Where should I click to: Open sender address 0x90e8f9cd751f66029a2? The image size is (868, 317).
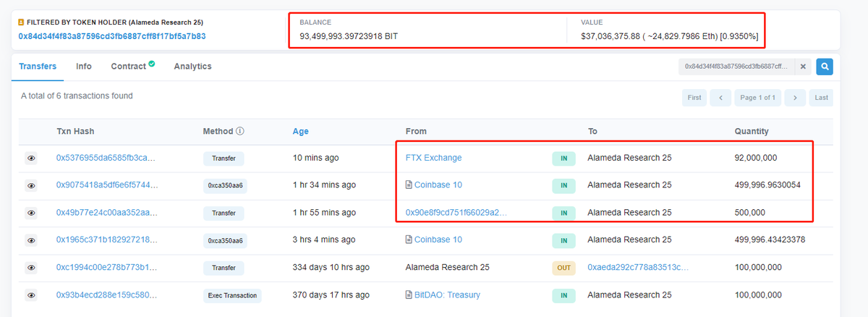pos(456,213)
